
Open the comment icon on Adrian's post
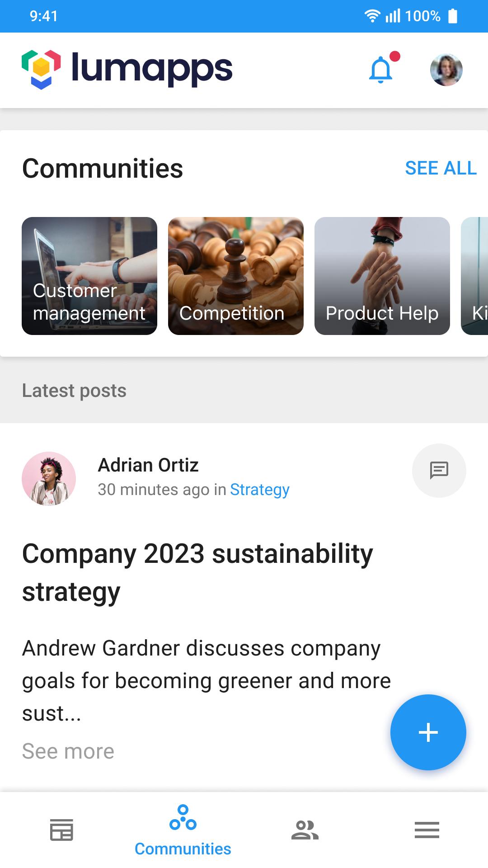439,471
